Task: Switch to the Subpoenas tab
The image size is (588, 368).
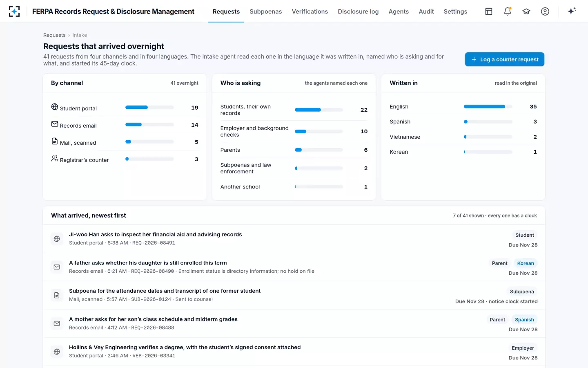Action: click(266, 11)
